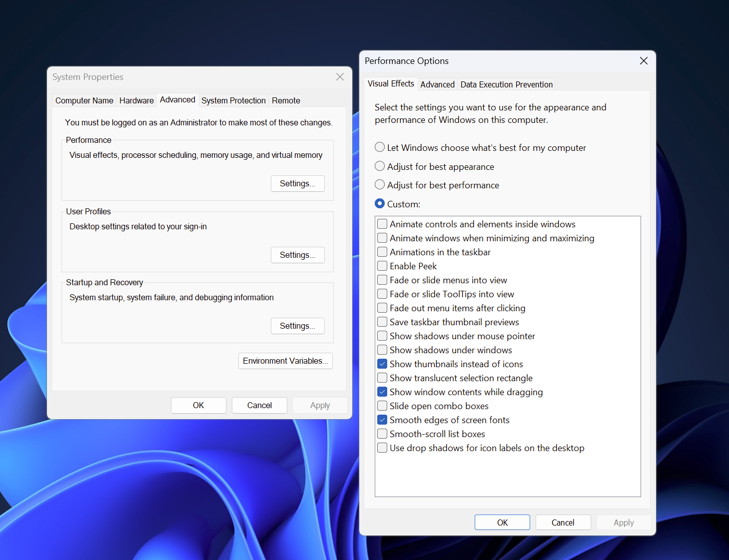Check the Enable Peek option
The height and width of the screenshot is (560, 729).
pyautogui.click(x=382, y=266)
